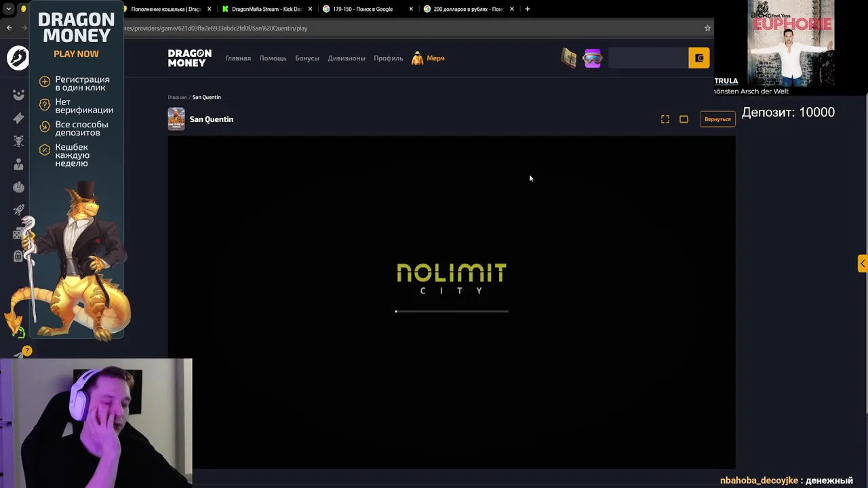Viewport: 868px width, 488px height.
Task: Click the dragon logo in the left sidebar
Action: click(18, 58)
